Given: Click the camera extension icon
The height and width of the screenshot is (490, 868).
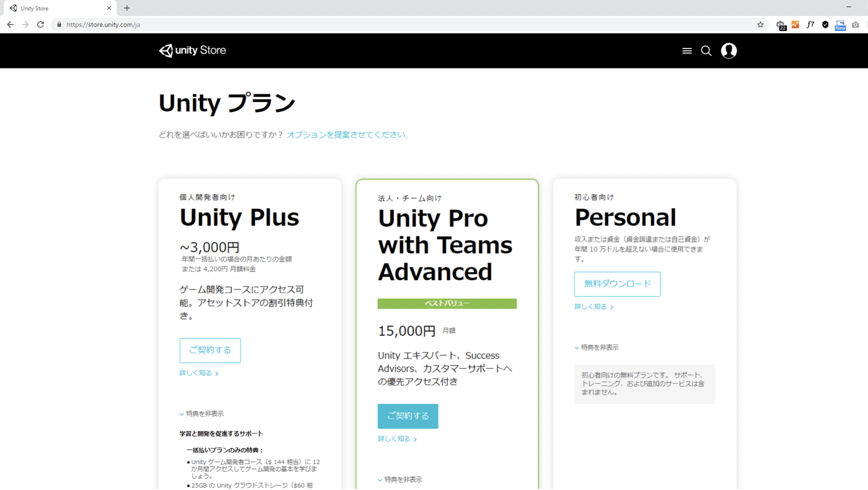Looking at the screenshot, I should [855, 24].
